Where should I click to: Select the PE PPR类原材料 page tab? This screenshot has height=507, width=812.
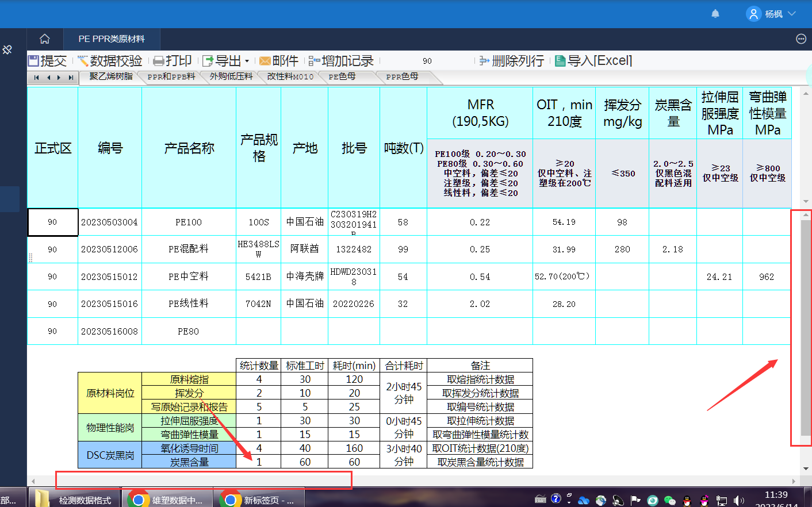[x=112, y=39]
